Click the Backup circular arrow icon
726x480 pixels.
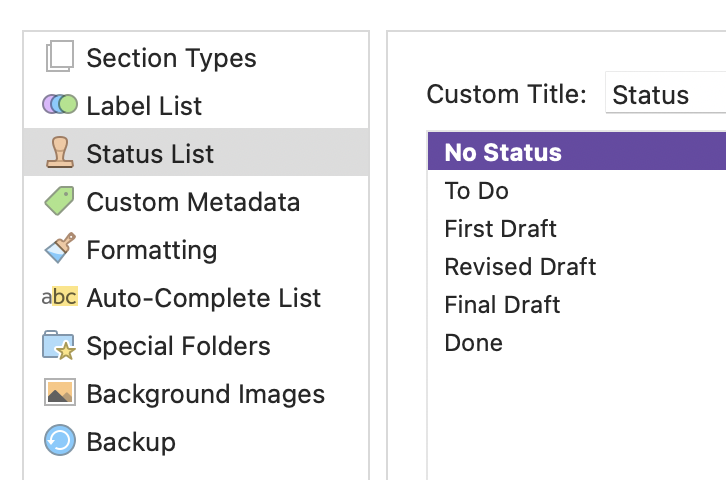60,440
